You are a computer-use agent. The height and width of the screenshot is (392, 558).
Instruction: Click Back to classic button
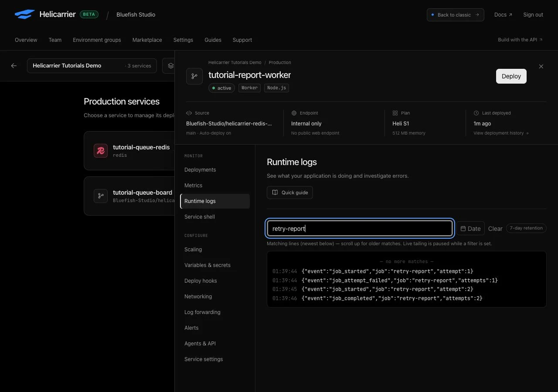(455, 15)
